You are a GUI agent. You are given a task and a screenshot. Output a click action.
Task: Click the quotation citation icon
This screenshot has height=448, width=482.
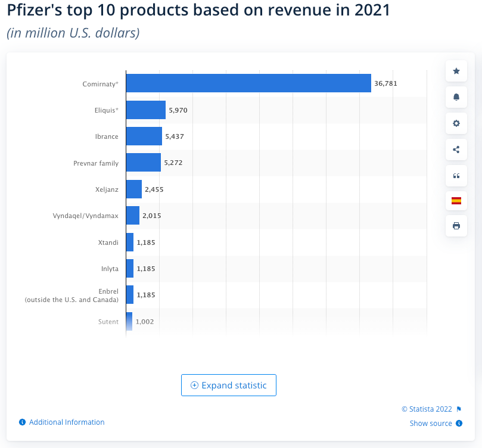point(456,176)
